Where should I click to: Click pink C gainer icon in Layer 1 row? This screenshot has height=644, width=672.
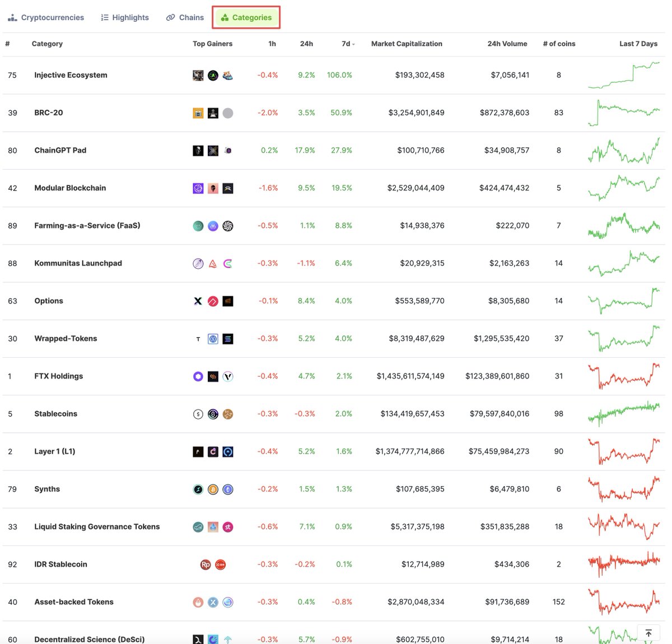(x=213, y=452)
